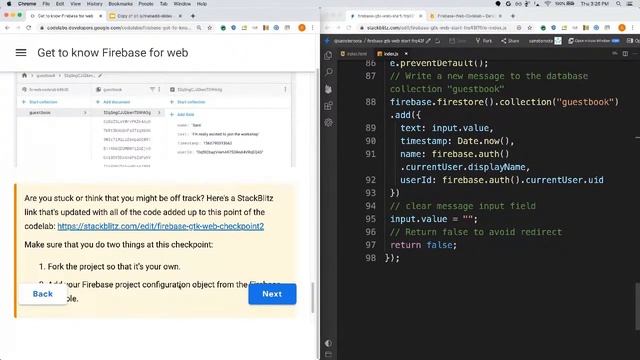Switch to Firebase Web Codelab browser tab
The height and width of the screenshot is (360, 640).
pos(464,16)
